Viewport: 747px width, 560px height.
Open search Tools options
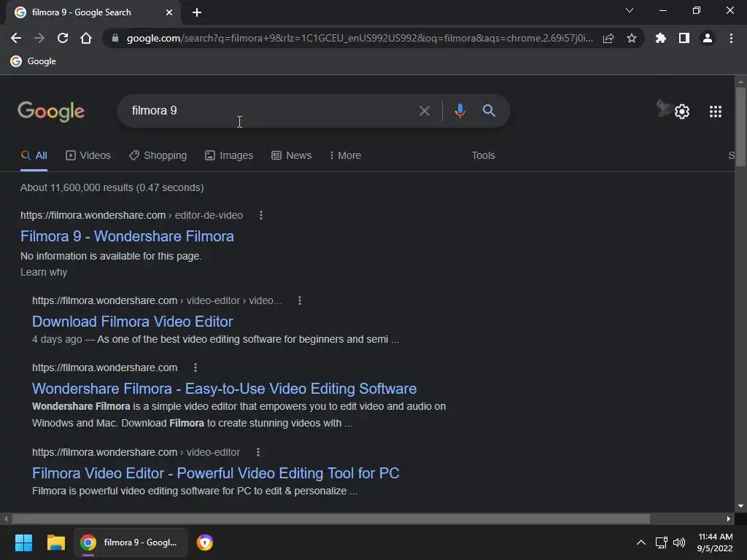click(x=483, y=156)
